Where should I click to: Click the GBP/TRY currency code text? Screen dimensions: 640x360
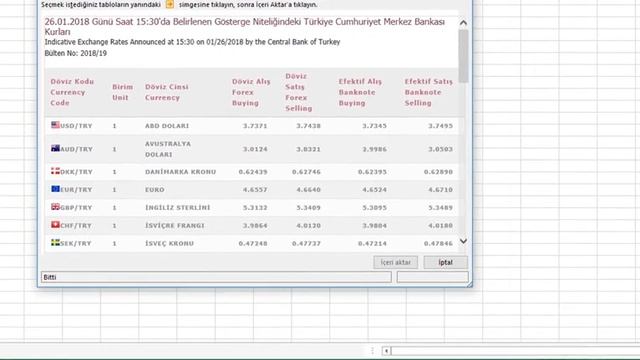point(76,208)
